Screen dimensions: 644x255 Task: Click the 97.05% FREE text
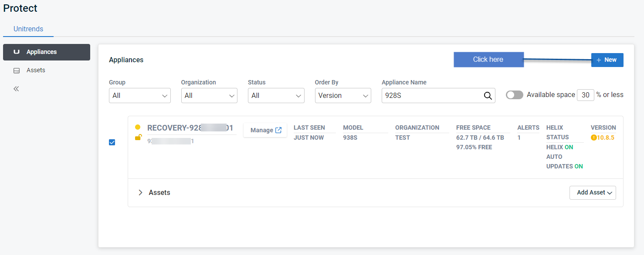tap(474, 147)
